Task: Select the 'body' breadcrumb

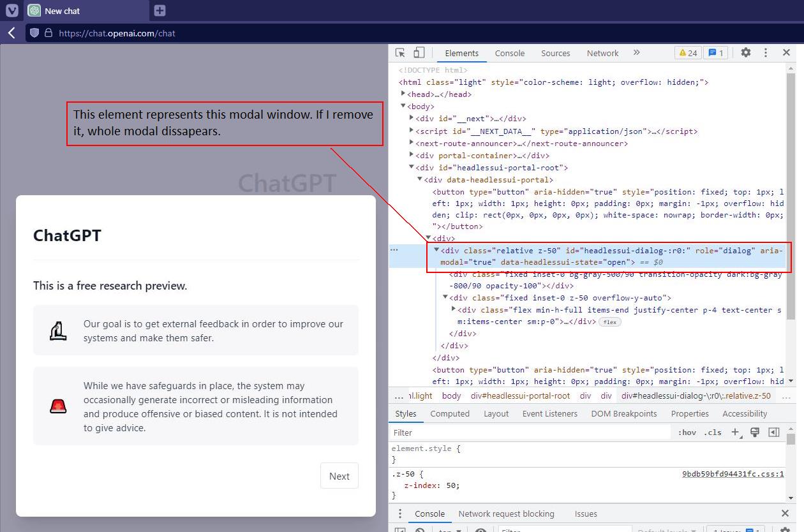Action: coord(451,395)
